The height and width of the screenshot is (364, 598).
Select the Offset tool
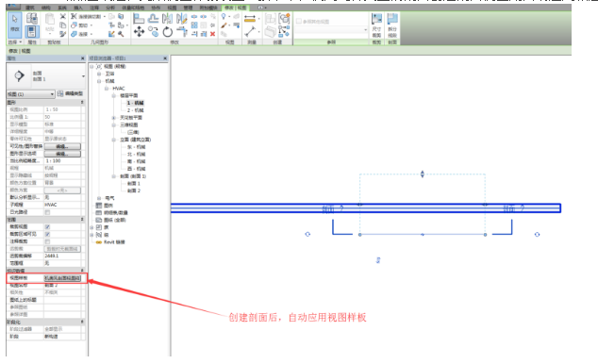point(154,18)
